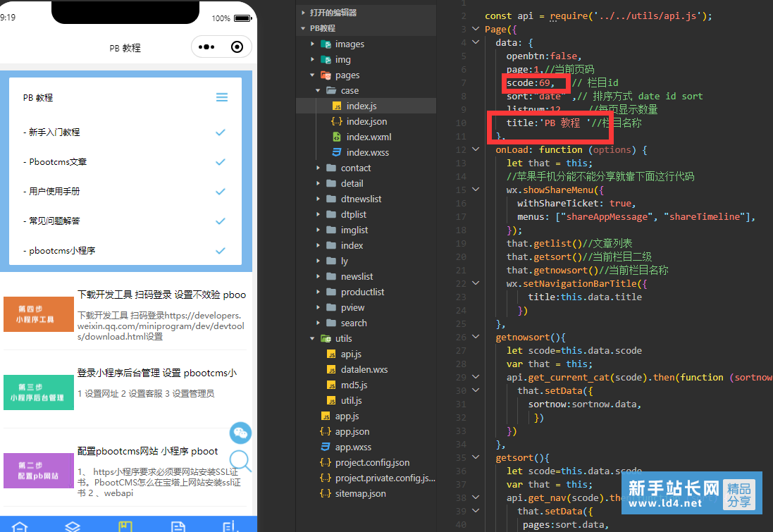The height and width of the screenshot is (532, 773).
Task: Click the WeChat customer service floating icon
Action: pos(240,433)
